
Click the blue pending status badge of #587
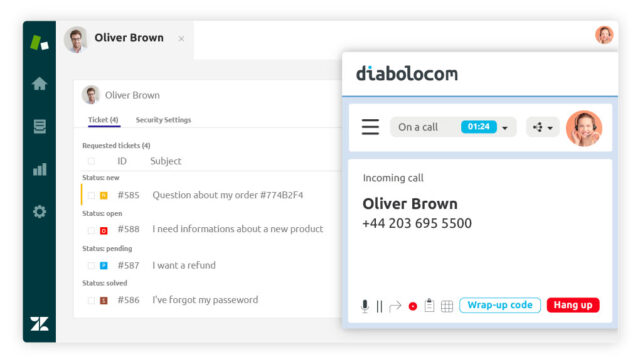(x=104, y=266)
